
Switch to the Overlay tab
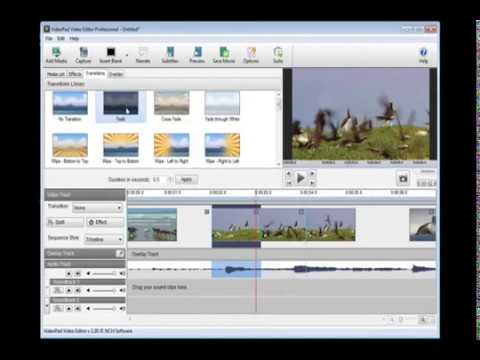tap(116, 74)
